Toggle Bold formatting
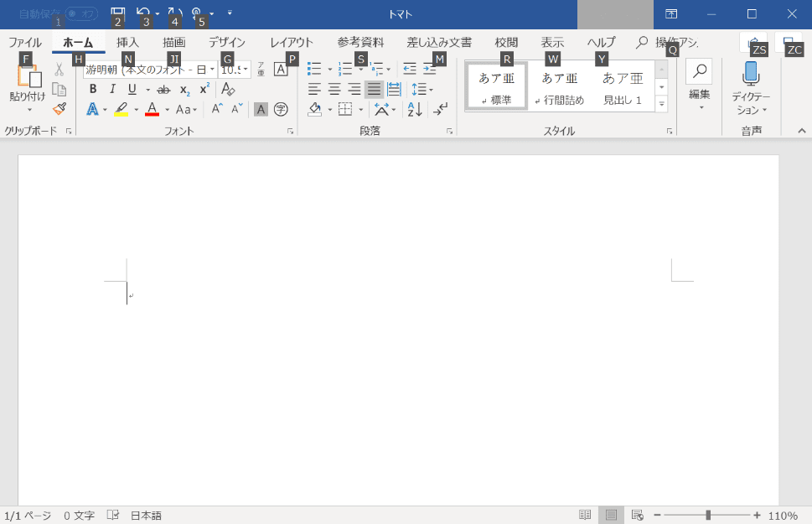812x524 pixels. pos(93,89)
